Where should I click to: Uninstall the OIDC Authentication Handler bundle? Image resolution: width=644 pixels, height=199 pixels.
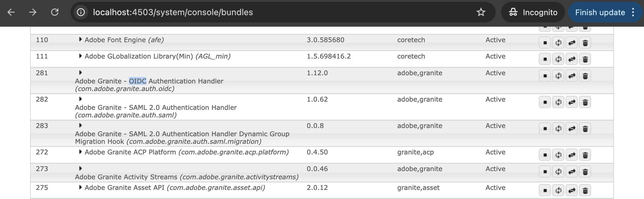pyautogui.click(x=585, y=76)
